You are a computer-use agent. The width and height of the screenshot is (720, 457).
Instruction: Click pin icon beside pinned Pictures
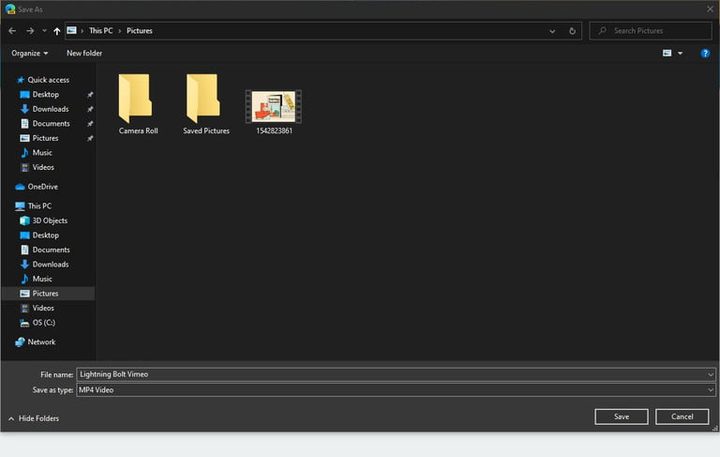pyautogui.click(x=90, y=138)
